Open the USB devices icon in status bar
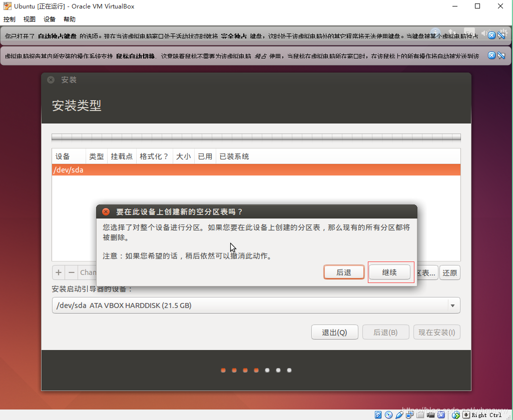Screen dimensions: 513x420 [x=399, y=415]
